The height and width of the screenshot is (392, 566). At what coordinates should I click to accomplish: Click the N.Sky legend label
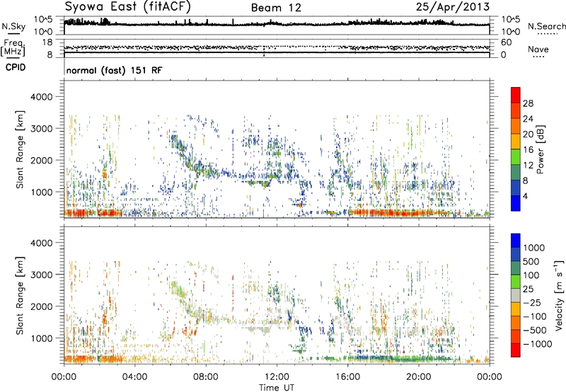pyautogui.click(x=13, y=26)
